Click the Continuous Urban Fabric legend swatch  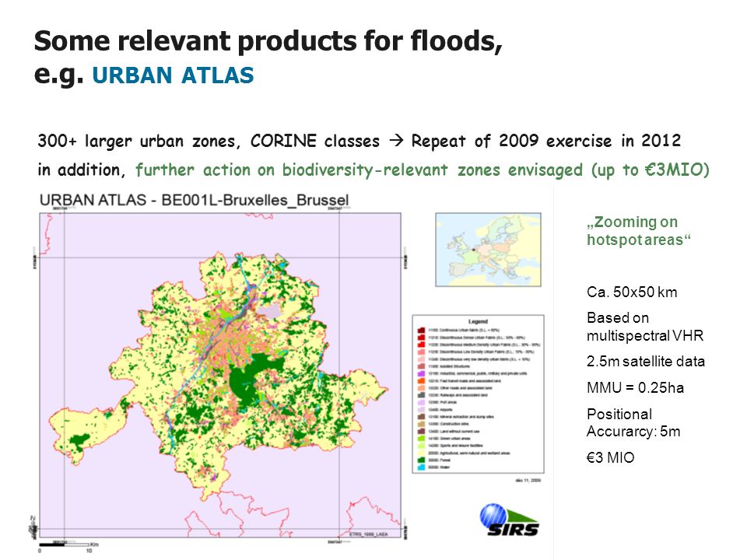point(421,330)
